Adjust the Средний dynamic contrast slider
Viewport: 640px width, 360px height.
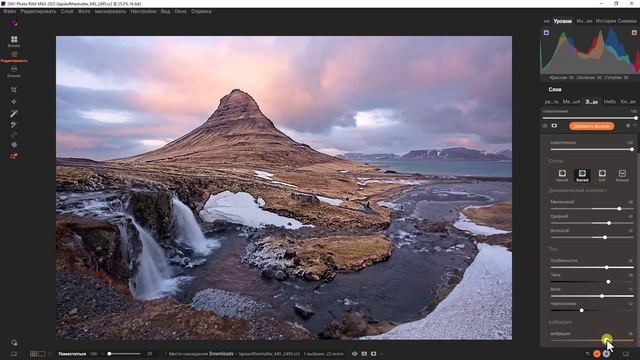tap(592, 223)
